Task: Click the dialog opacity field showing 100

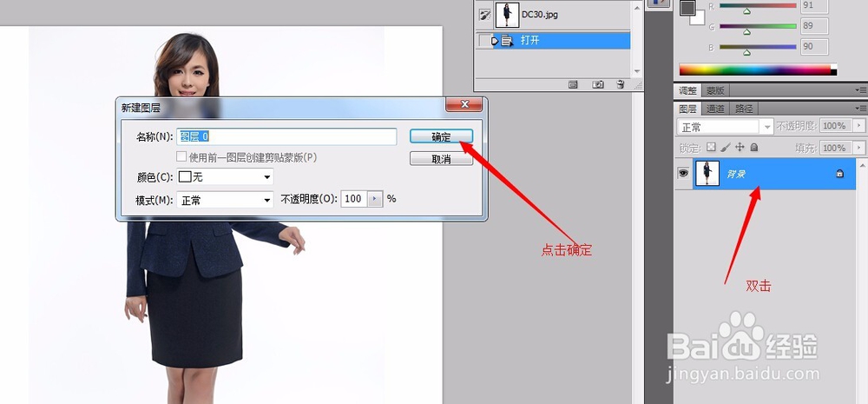Action: click(354, 199)
